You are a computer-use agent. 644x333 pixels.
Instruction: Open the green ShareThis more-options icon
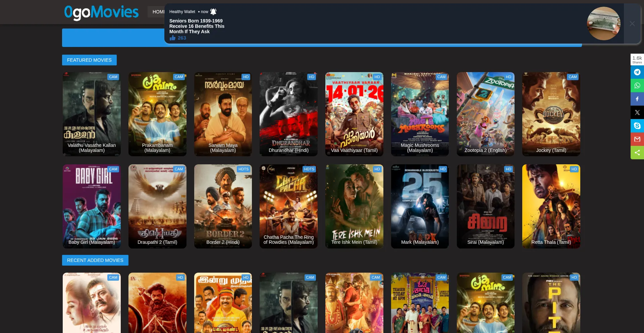click(637, 153)
